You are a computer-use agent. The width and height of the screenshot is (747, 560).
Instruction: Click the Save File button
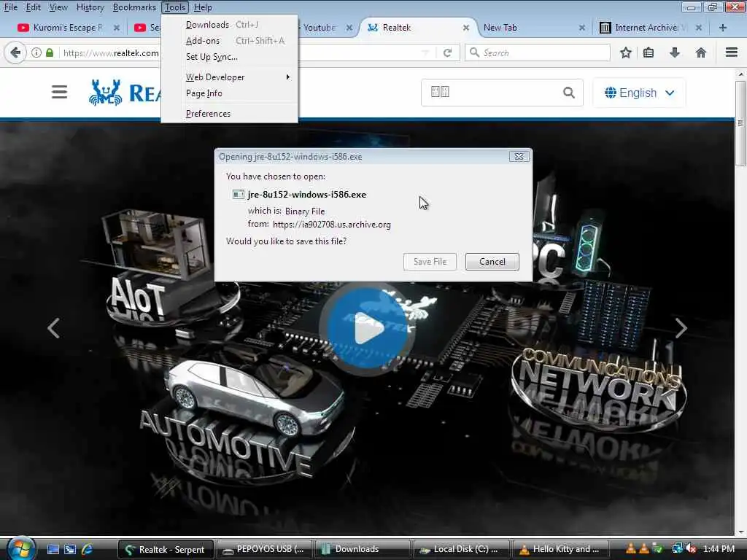tap(430, 262)
